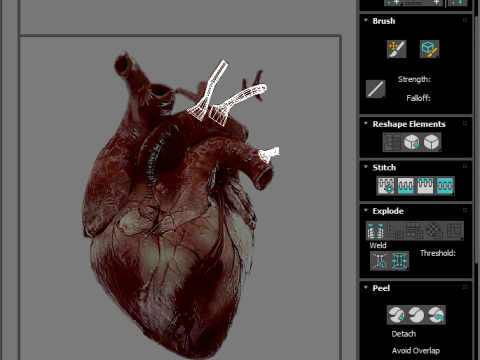Click the 'Strength:' label
This screenshot has width=480, height=360.
point(414,79)
